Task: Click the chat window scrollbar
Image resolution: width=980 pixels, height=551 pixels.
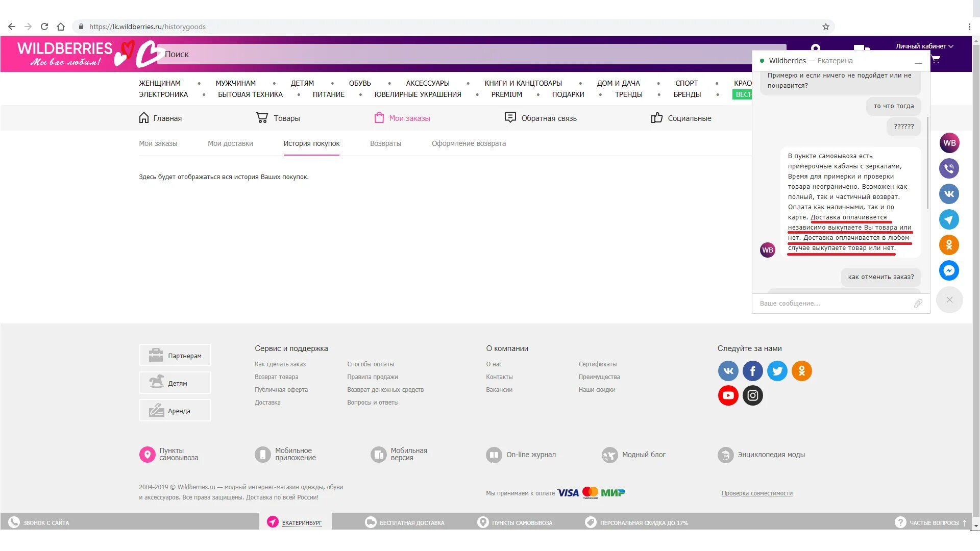Action: tap(927, 163)
